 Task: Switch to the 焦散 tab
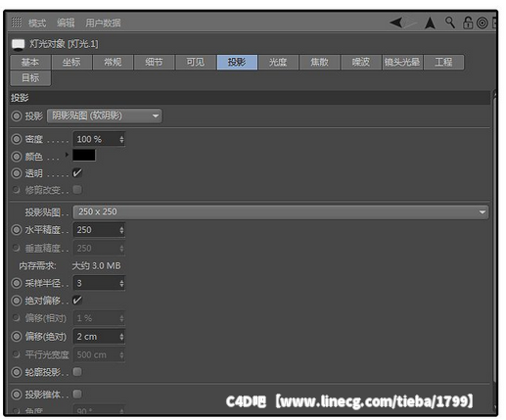pyautogui.click(x=320, y=62)
